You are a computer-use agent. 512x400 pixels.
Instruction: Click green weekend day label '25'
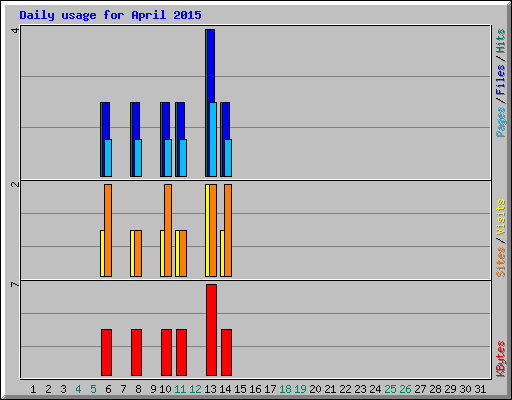390,389
